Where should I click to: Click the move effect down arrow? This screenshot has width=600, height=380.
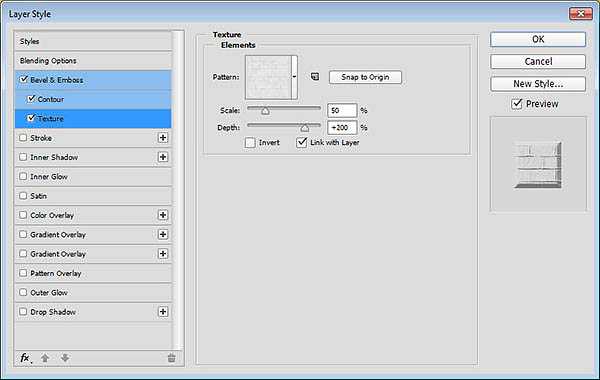pos(65,358)
